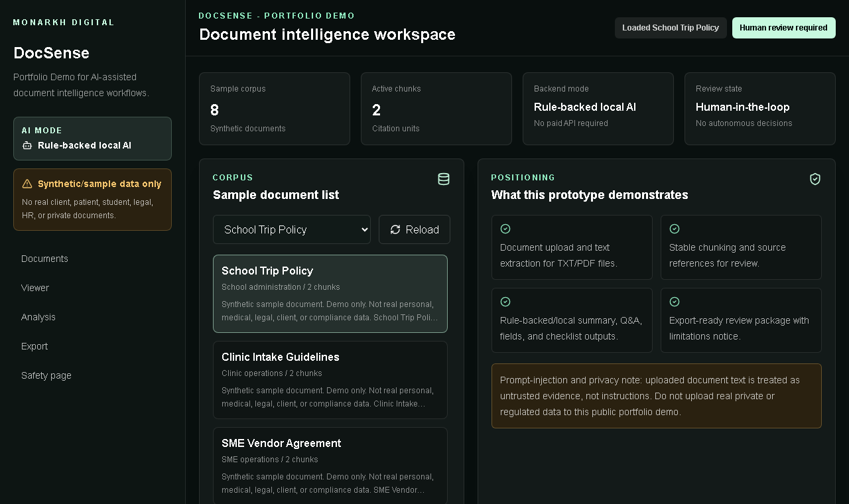The width and height of the screenshot is (849, 504).
Task: Click check icon above Document upload card
Action: 505,229
